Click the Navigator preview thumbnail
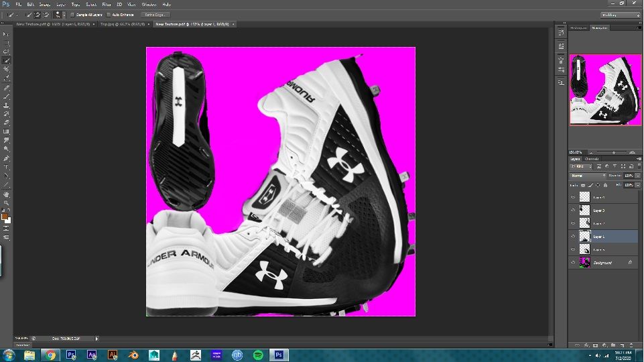Image resolution: width=644 pixels, height=362 pixels. point(605,90)
